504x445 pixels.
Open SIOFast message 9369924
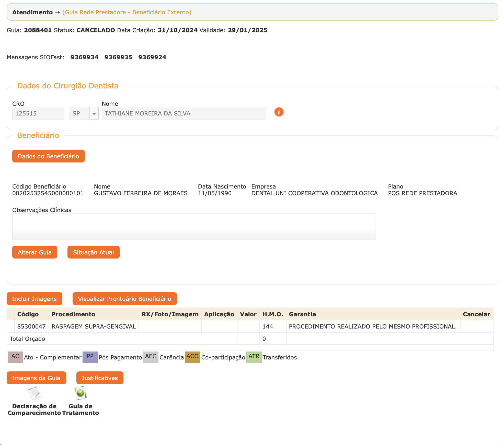(x=152, y=57)
